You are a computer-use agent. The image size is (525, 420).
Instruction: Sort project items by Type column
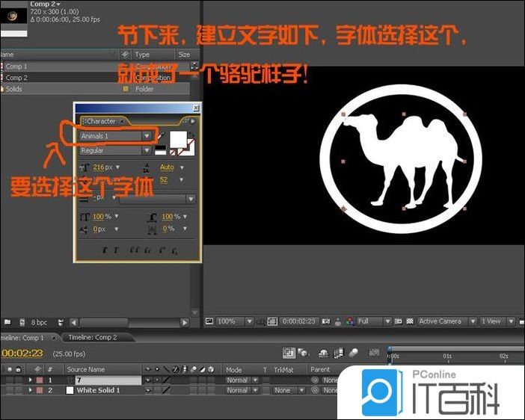click(x=142, y=55)
